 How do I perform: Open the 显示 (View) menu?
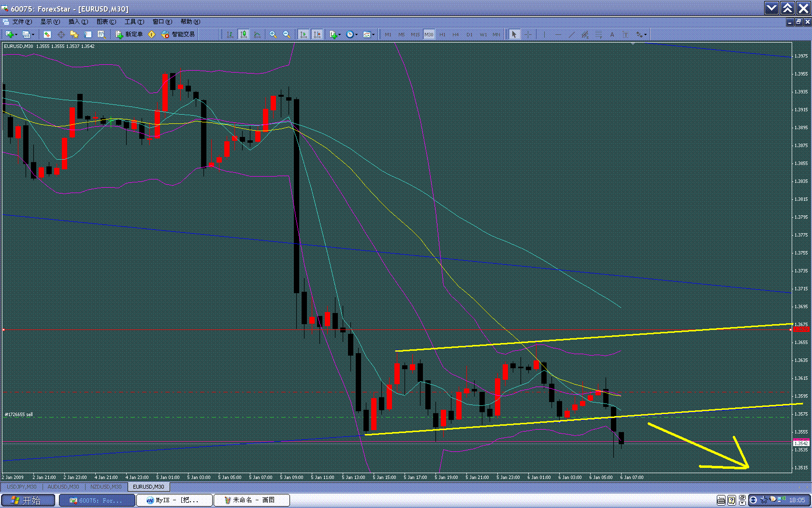click(50, 22)
